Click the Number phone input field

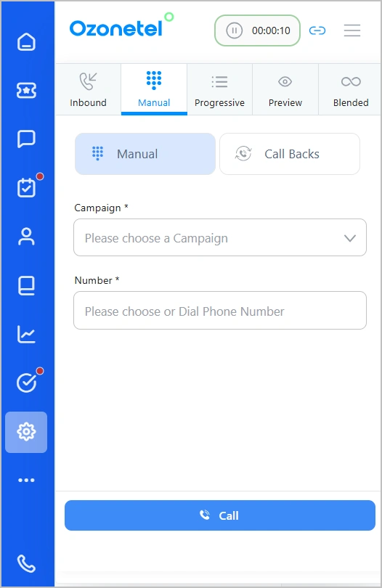click(x=220, y=311)
